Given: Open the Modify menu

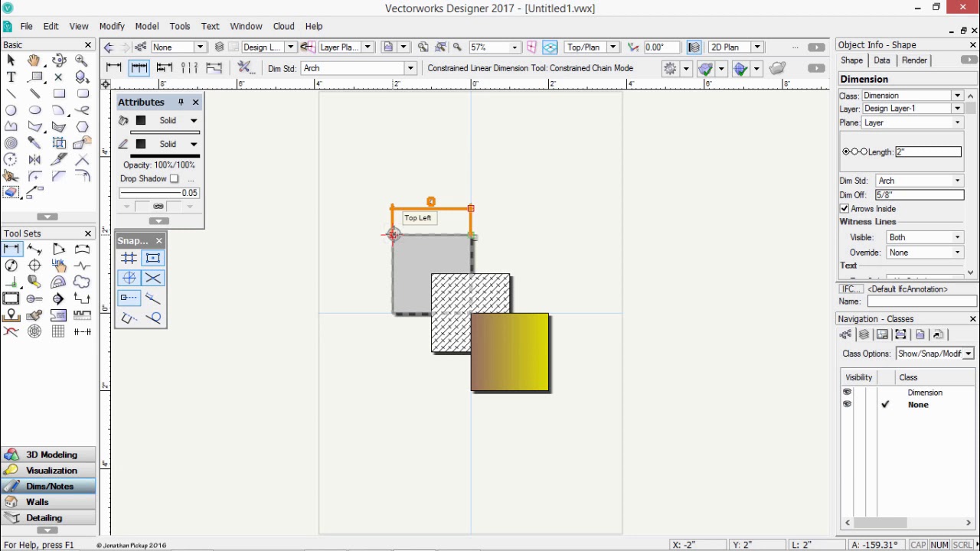Looking at the screenshot, I should [x=112, y=25].
